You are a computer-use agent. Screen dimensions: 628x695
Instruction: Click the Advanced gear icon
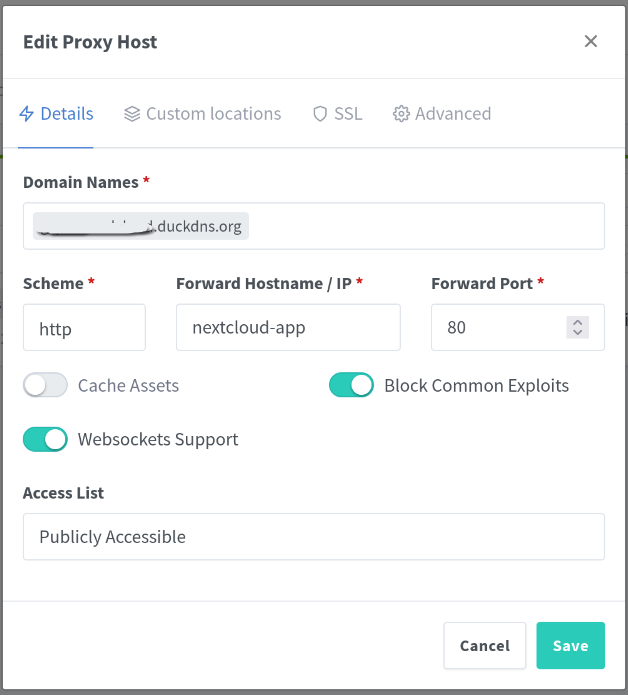click(x=401, y=114)
